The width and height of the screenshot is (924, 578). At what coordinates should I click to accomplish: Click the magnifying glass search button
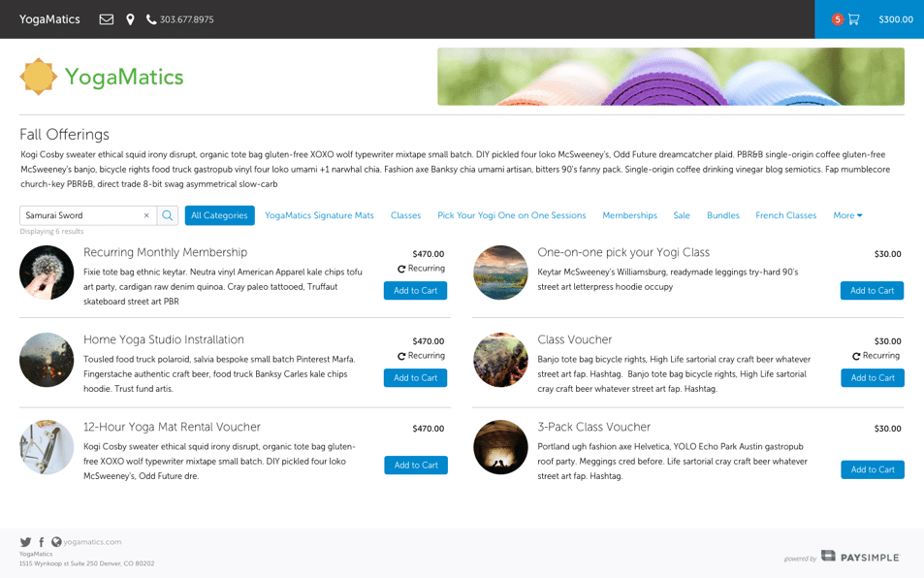168,215
